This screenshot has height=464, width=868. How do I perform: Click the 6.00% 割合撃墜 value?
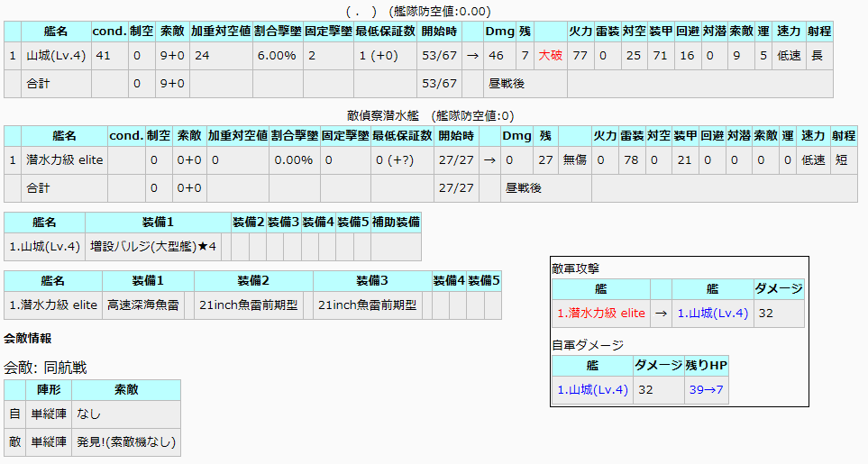click(277, 55)
